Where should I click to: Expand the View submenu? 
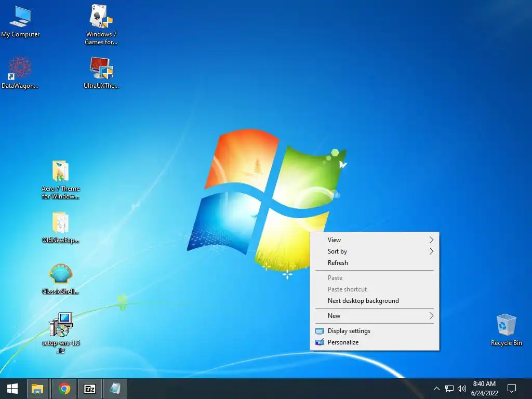point(375,240)
